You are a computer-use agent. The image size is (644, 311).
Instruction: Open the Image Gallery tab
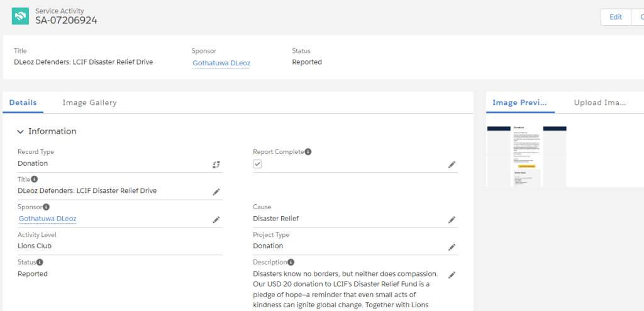(x=89, y=102)
